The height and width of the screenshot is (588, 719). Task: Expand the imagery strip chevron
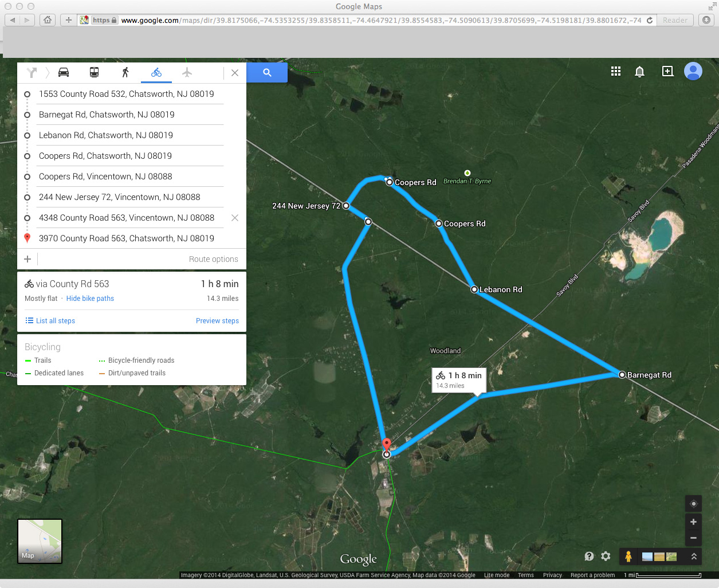click(694, 556)
